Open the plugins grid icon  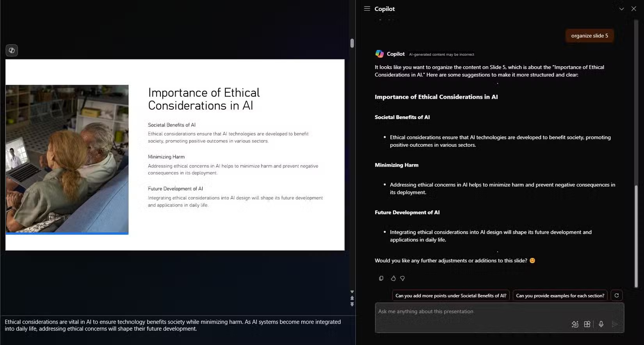pyautogui.click(x=587, y=324)
